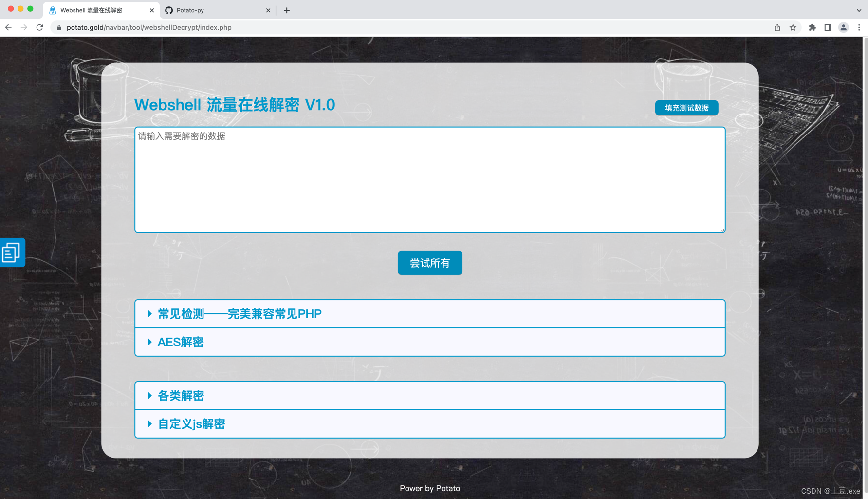The image size is (868, 499).
Task: Reload the page with the refresh icon
Action: [x=40, y=27]
